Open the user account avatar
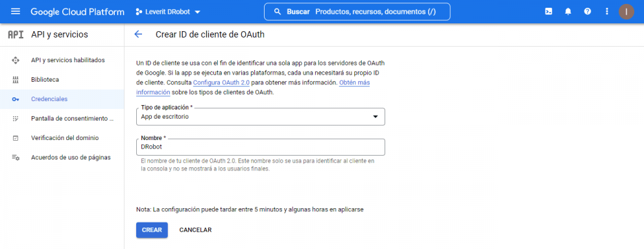 pyautogui.click(x=626, y=12)
